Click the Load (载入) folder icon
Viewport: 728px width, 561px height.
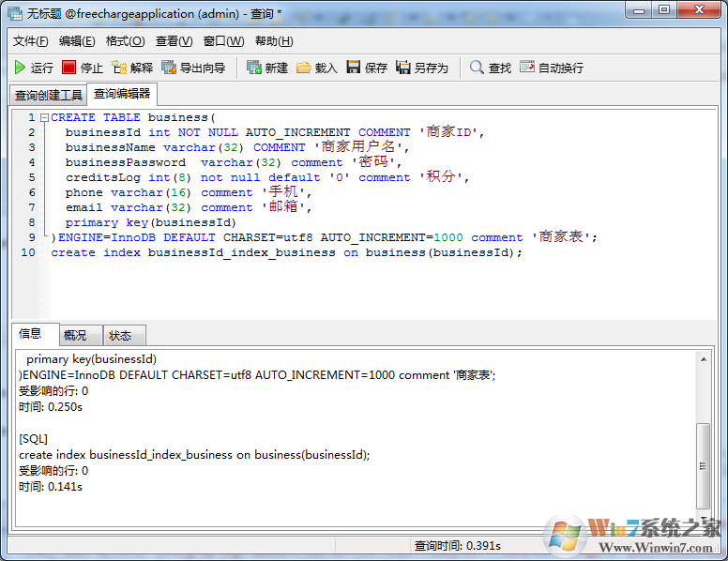pyautogui.click(x=304, y=68)
